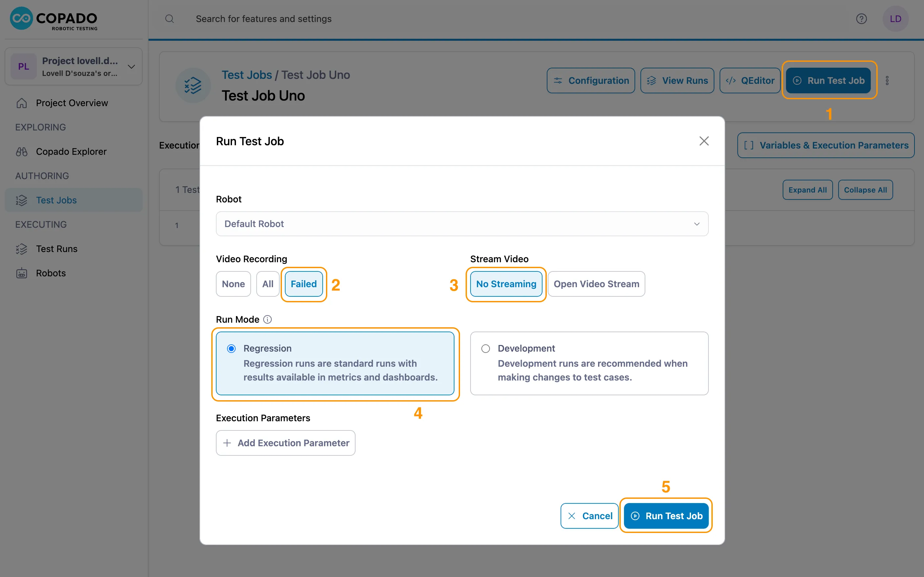Screen dimensions: 924x577
Task: Click the search magnifier icon
Action: click(x=169, y=19)
